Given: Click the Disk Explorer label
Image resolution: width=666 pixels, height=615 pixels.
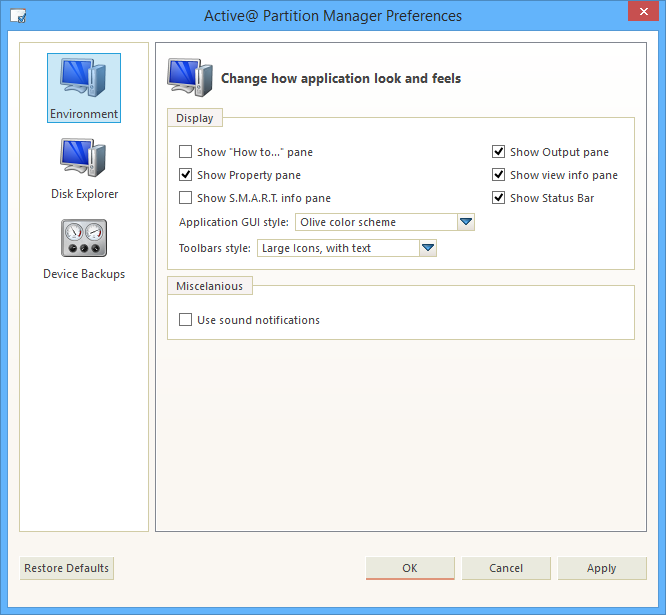Looking at the screenshot, I should (x=85, y=194).
